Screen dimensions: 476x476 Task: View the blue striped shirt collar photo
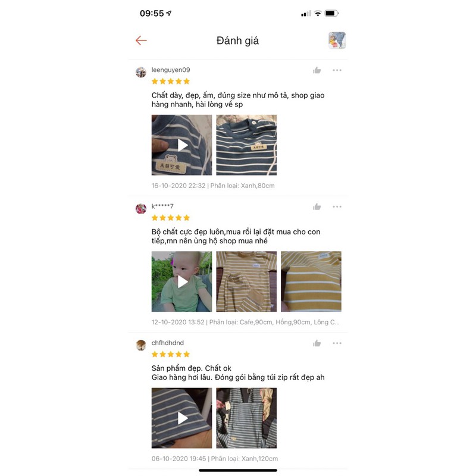click(x=246, y=145)
